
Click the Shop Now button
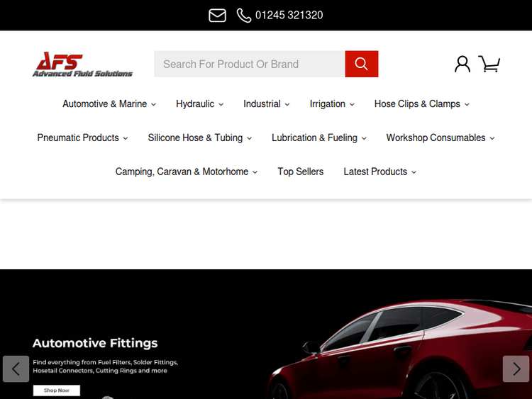pyautogui.click(x=57, y=390)
